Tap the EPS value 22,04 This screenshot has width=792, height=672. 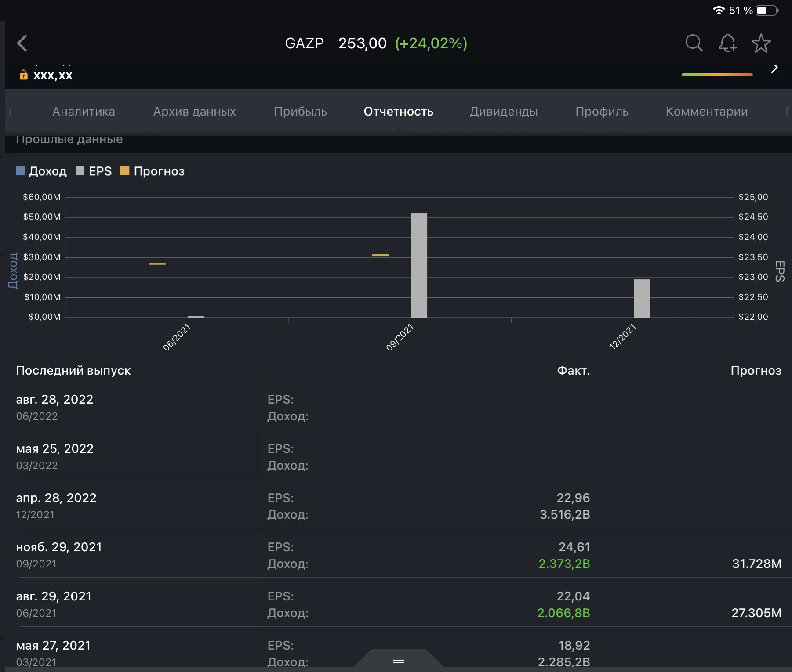pos(573,596)
